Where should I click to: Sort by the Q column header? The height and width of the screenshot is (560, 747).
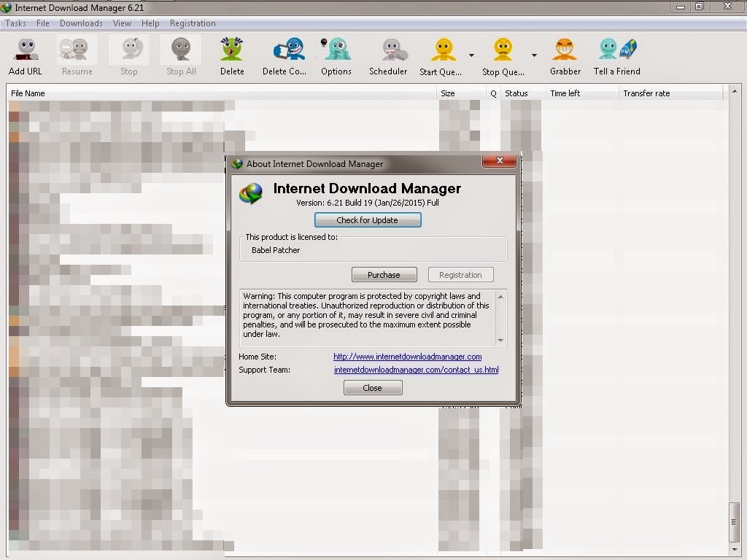[493, 93]
